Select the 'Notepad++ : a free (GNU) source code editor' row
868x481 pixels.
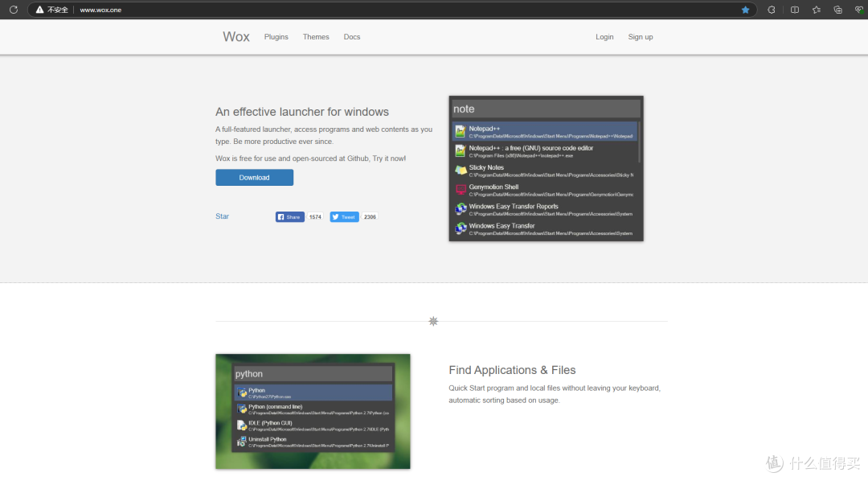point(545,150)
